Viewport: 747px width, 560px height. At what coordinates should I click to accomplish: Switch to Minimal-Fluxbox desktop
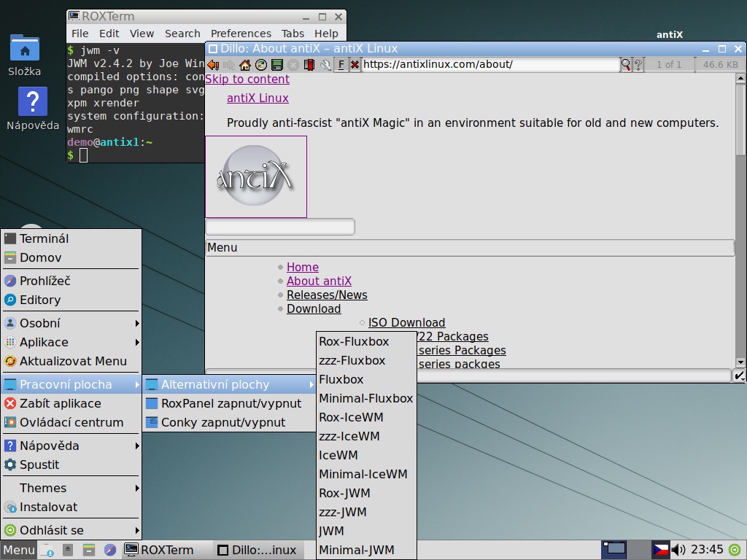pos(366,398)
